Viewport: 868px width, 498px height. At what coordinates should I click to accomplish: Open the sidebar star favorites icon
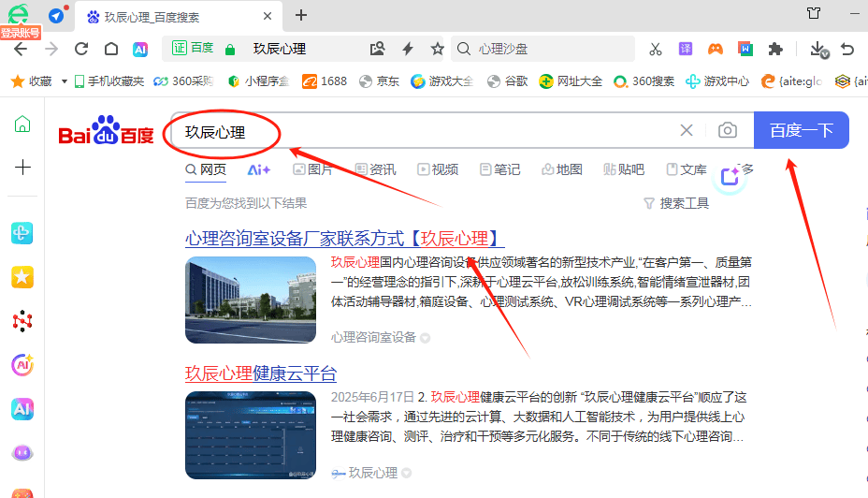coord(22,277)
